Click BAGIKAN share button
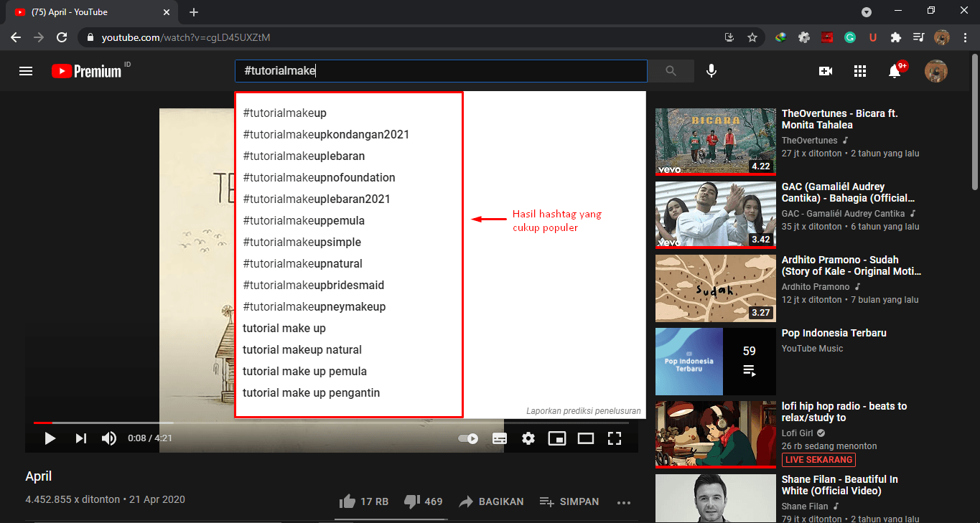The height and width of the screenshot is (523, 980). 491,501
